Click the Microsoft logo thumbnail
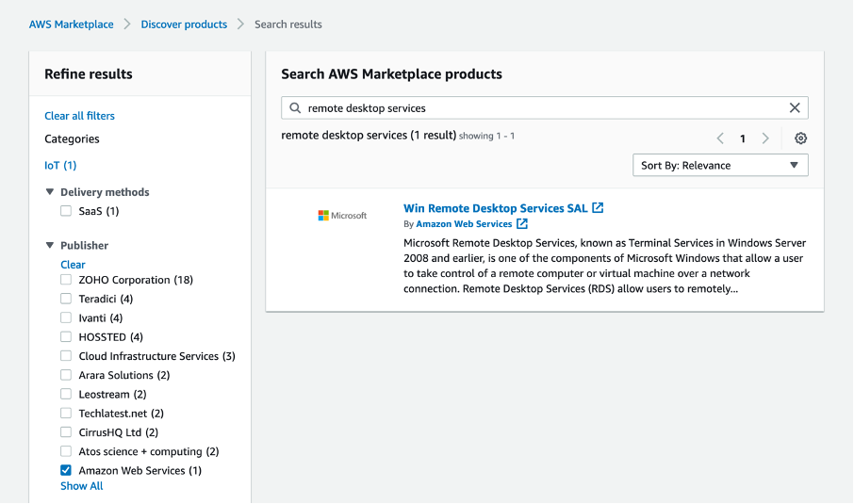This screenshot has width=854, height=504. tap(342, 216)
